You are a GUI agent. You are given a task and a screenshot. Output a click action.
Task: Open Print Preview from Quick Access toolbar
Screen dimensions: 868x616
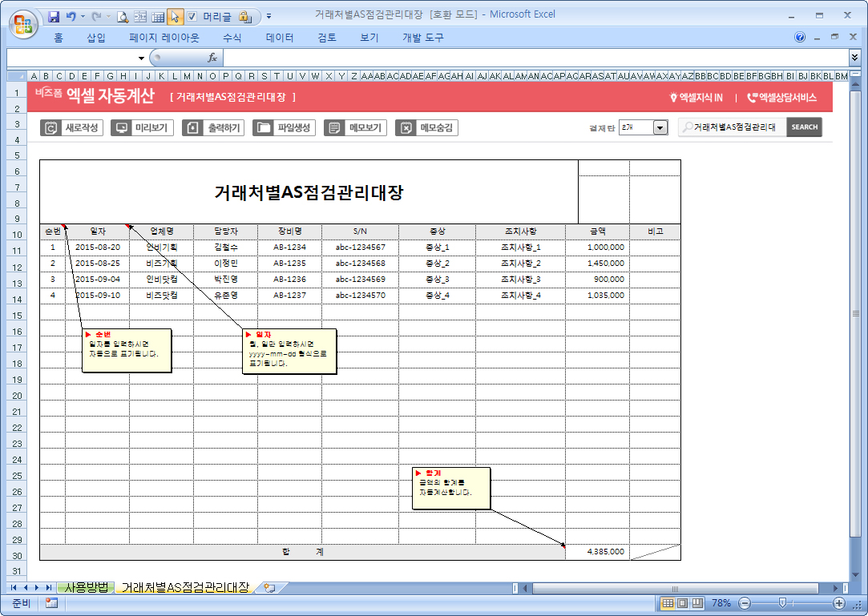click(123, 17)
